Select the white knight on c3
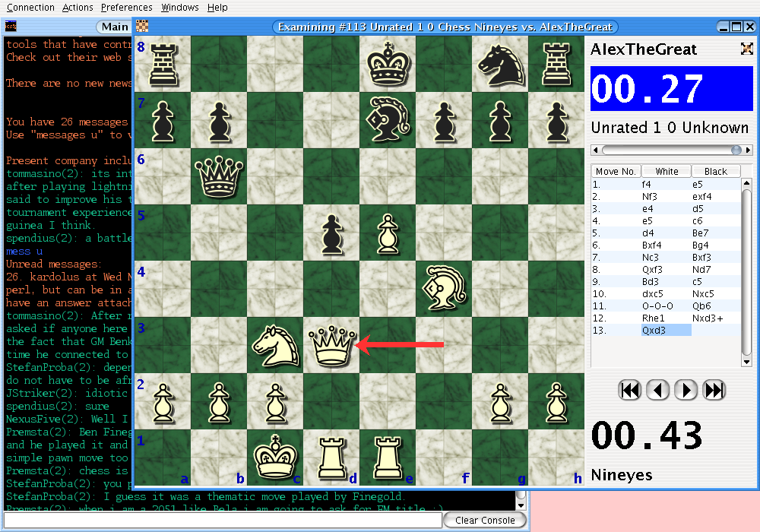 (274, 347)
